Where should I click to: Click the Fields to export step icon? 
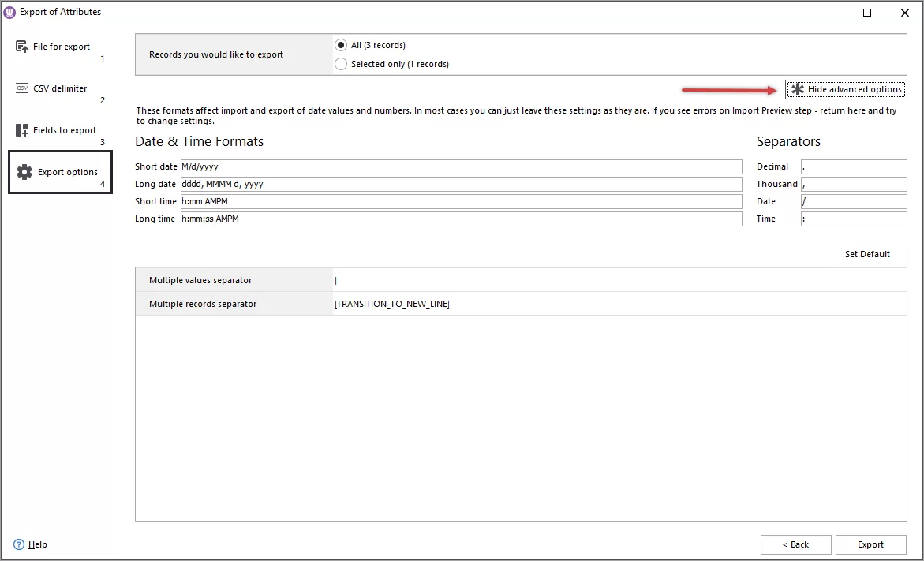(21, 130)
